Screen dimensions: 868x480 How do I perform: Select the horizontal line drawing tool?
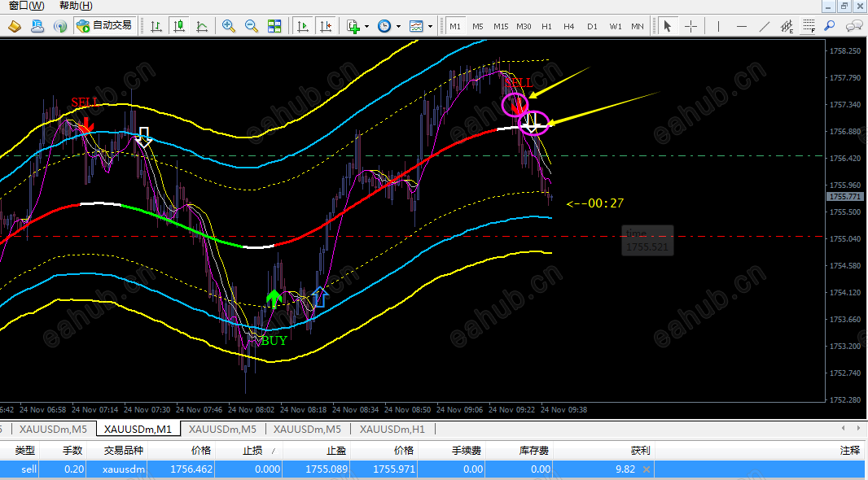pos(742,26)
